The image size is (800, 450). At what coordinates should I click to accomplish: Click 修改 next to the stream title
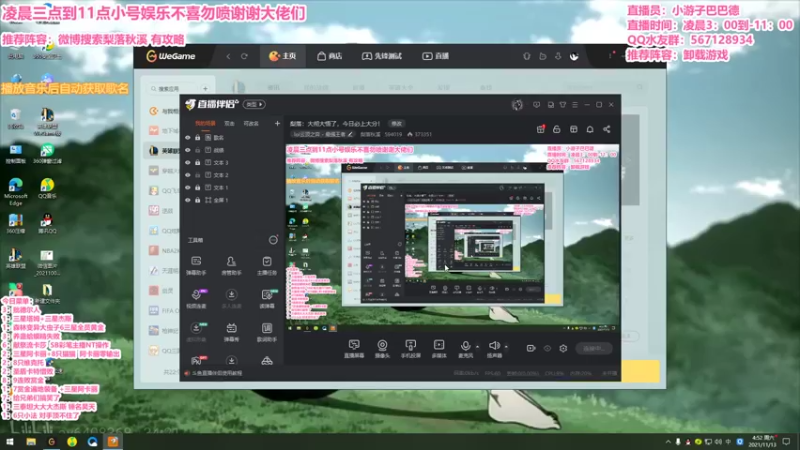(x=396, y=123)
